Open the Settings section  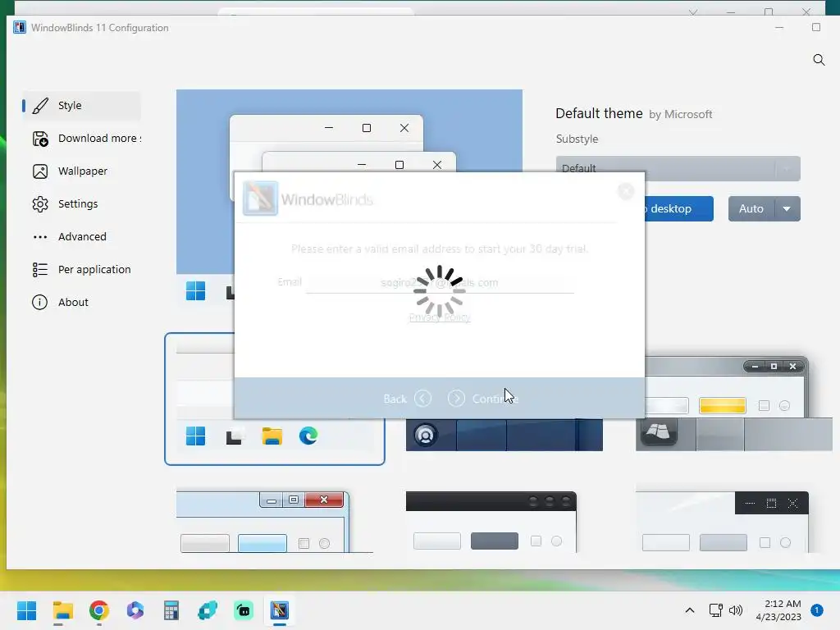[81, 203]
